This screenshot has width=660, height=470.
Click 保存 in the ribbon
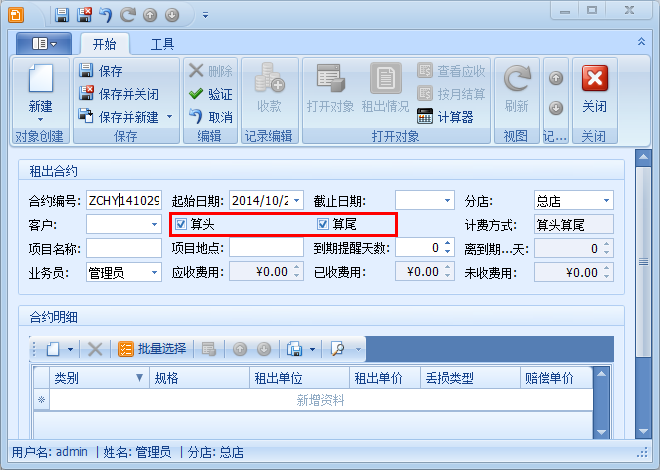pyautogui.click(x=101, y=71)
